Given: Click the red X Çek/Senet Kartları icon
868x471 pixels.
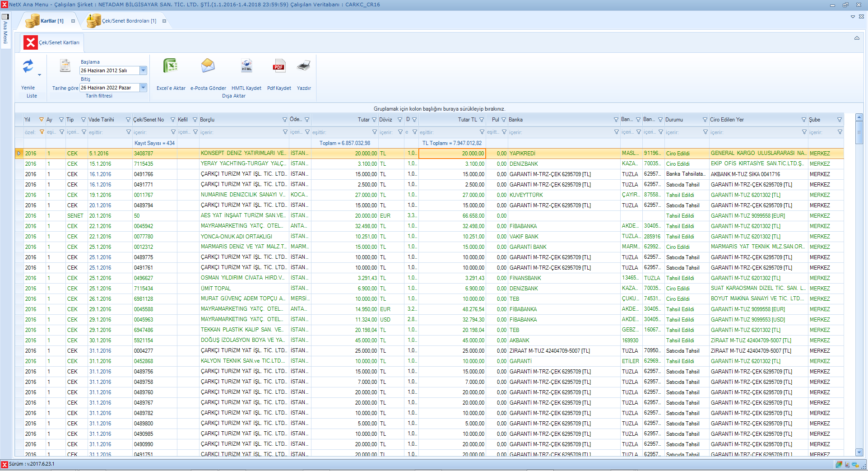Looking at the screenshot, I should coord(30,42).
